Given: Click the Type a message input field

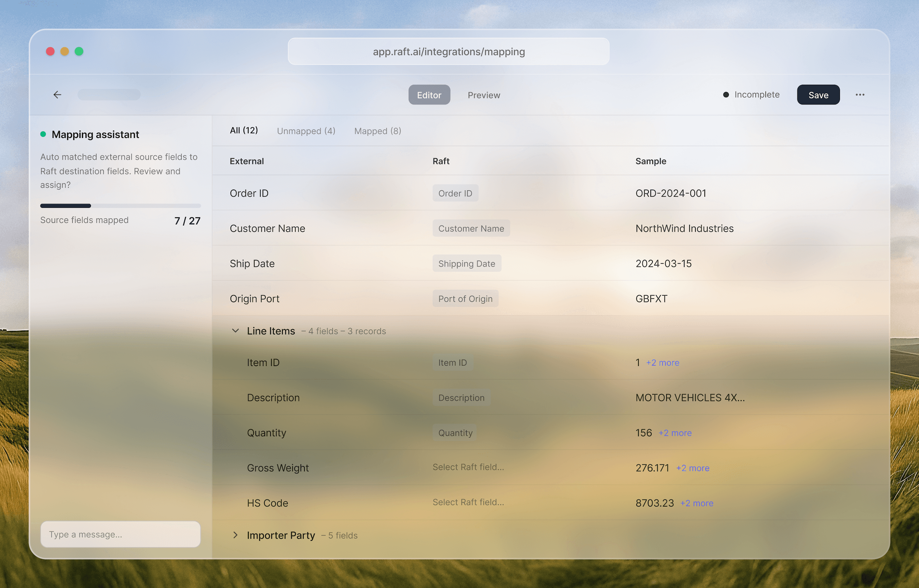Looking at the screenshot, I should point(120,534).
